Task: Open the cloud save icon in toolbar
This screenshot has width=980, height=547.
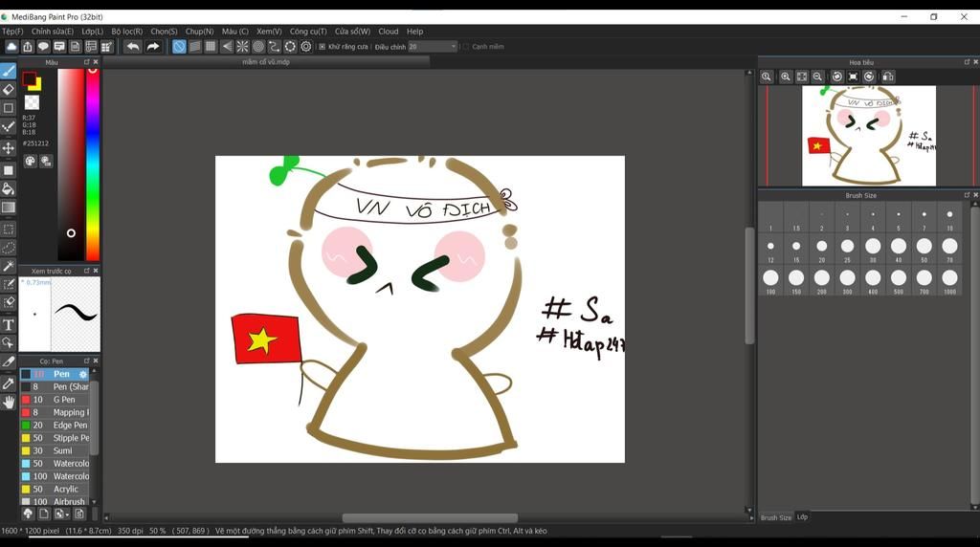Action: point(11,46)
